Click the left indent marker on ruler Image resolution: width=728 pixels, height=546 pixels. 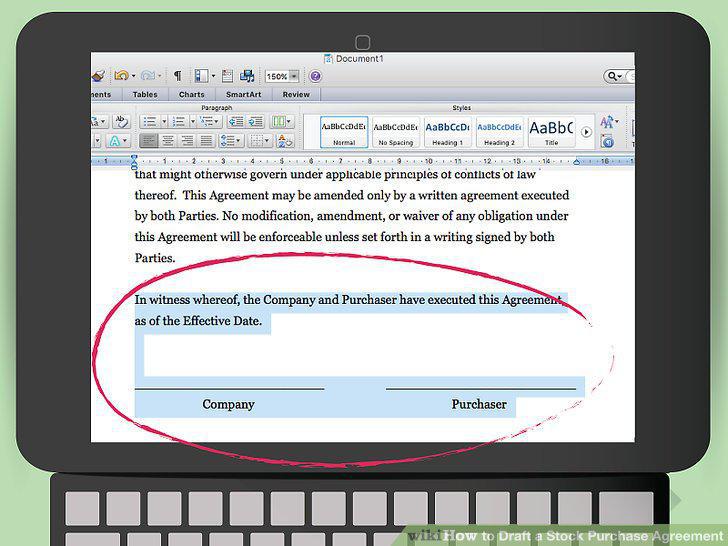134,162
